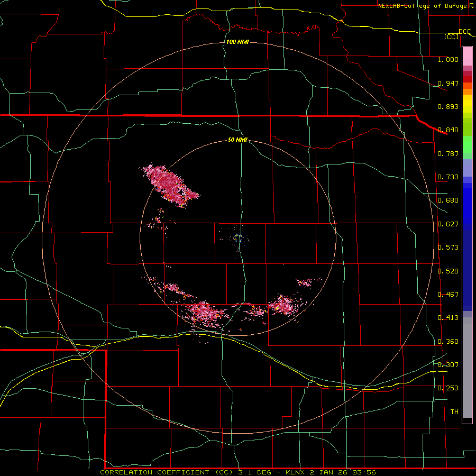Click the large northwest radar echo blob
476x476 pixels.
pos(169,186)
